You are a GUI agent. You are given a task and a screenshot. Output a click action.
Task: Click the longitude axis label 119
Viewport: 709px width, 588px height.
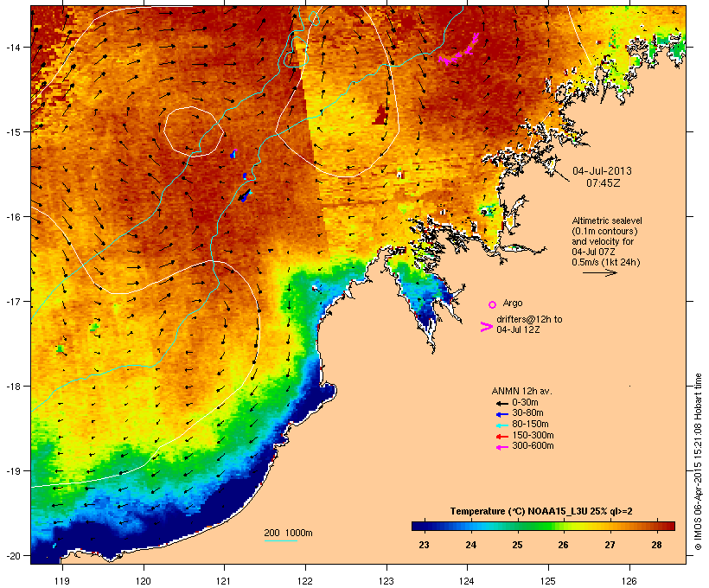tap(62, 581)
